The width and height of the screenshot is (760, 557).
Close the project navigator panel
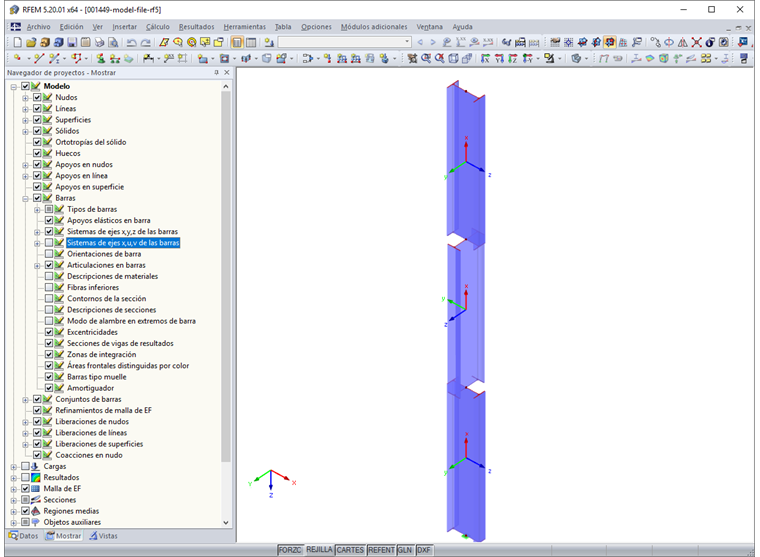coord(227,72)
